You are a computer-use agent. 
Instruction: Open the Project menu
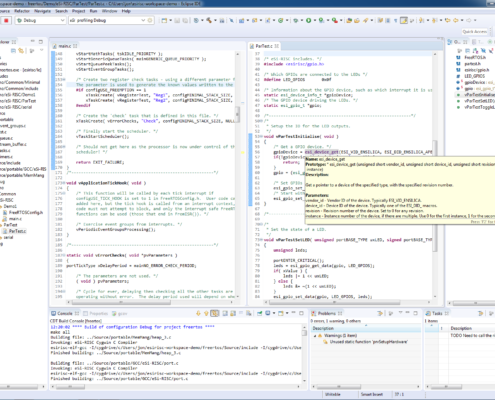pos(79,11)
